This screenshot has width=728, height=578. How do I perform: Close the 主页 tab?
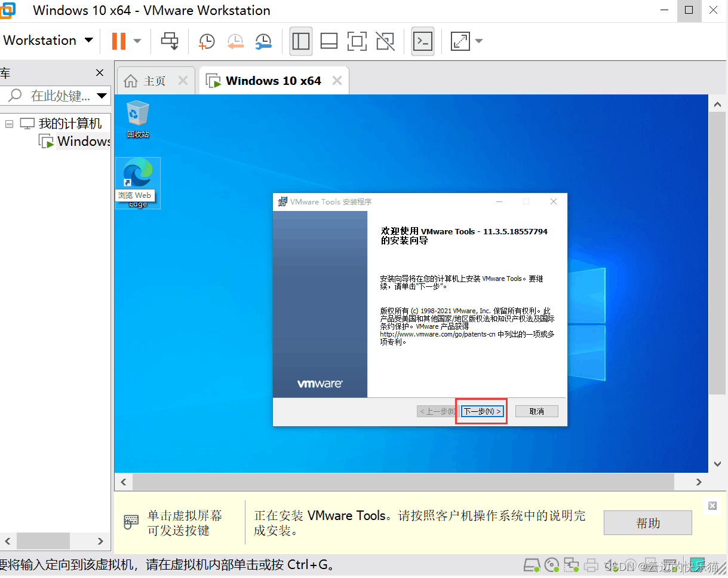point(183,81)
